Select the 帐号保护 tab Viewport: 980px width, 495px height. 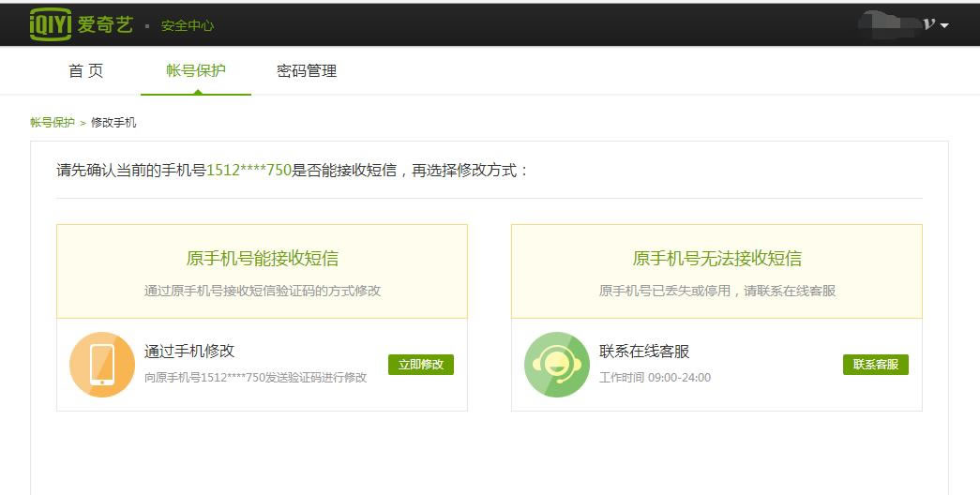pos(196,71)
